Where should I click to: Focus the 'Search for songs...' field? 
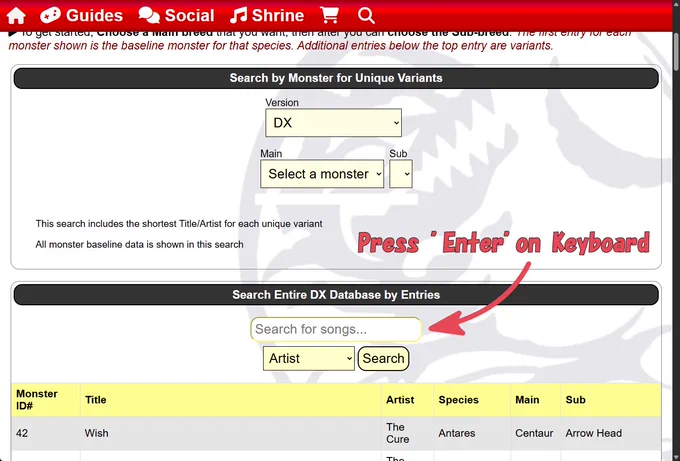click(x=336, y=329)
